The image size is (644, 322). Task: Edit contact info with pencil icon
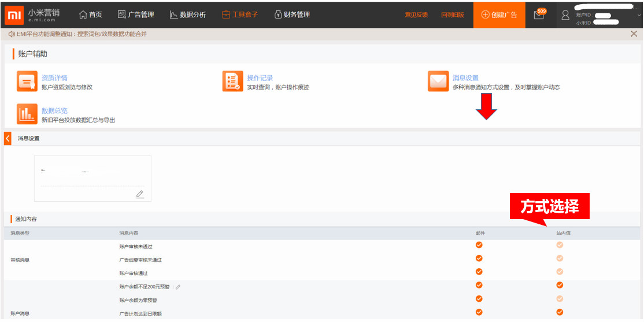(x=140, y=194)
